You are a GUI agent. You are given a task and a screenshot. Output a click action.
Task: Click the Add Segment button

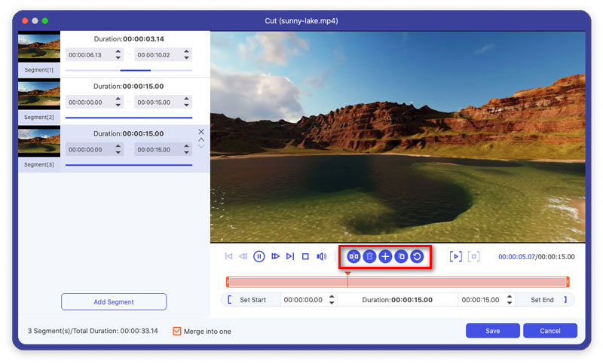pos(114,302)
